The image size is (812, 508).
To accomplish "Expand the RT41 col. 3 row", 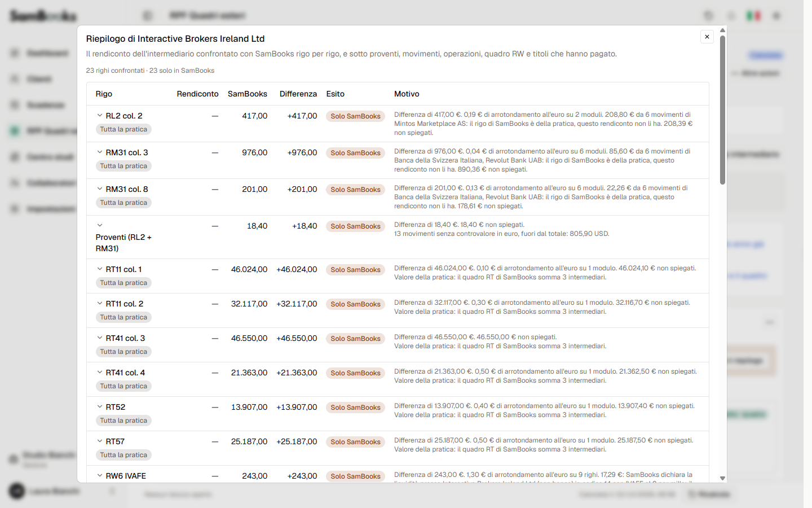I will point(100,338).
